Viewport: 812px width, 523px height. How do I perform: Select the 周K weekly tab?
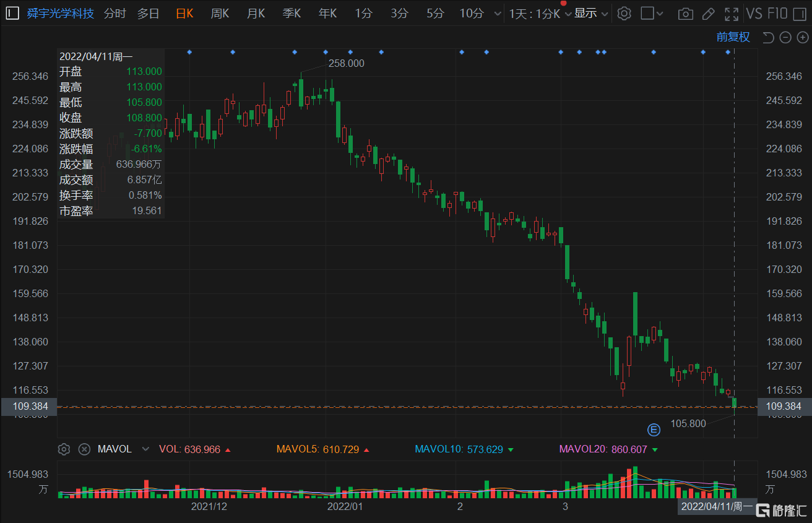point(220,13)
